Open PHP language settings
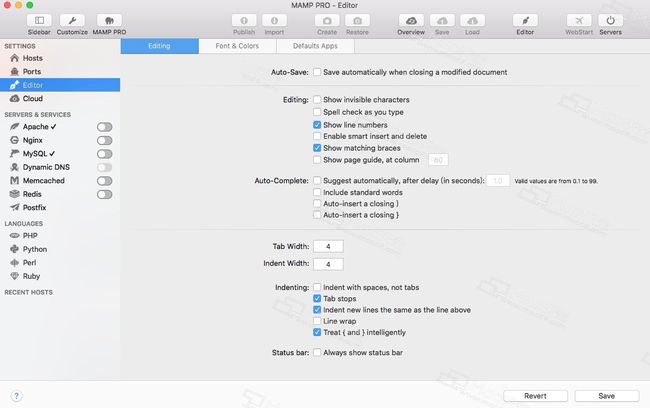The width and height of the screenshot is (650, 408). (x=30, y=236)
